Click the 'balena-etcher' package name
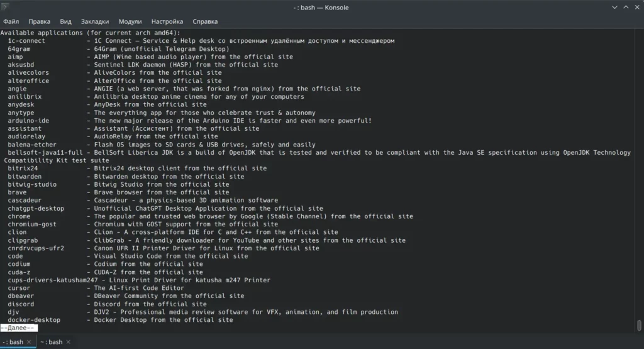The image size is (644, 349). [32, 145]
